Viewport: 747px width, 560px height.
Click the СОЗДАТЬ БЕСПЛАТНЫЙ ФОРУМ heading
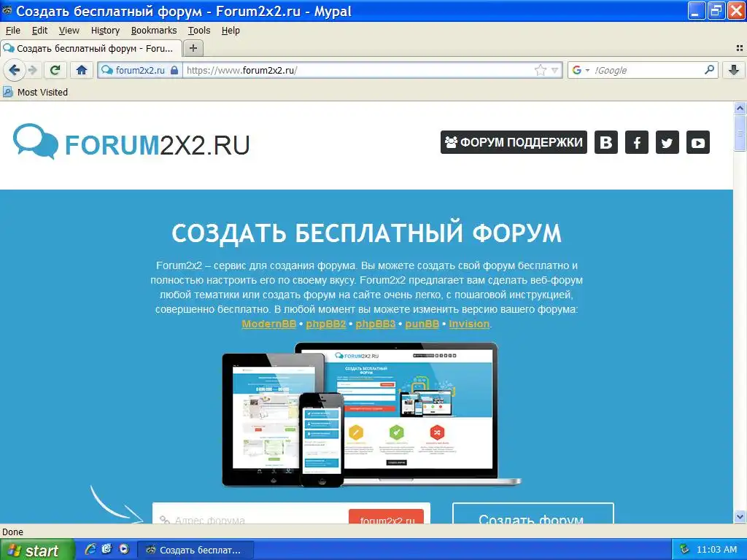[366, 233]
